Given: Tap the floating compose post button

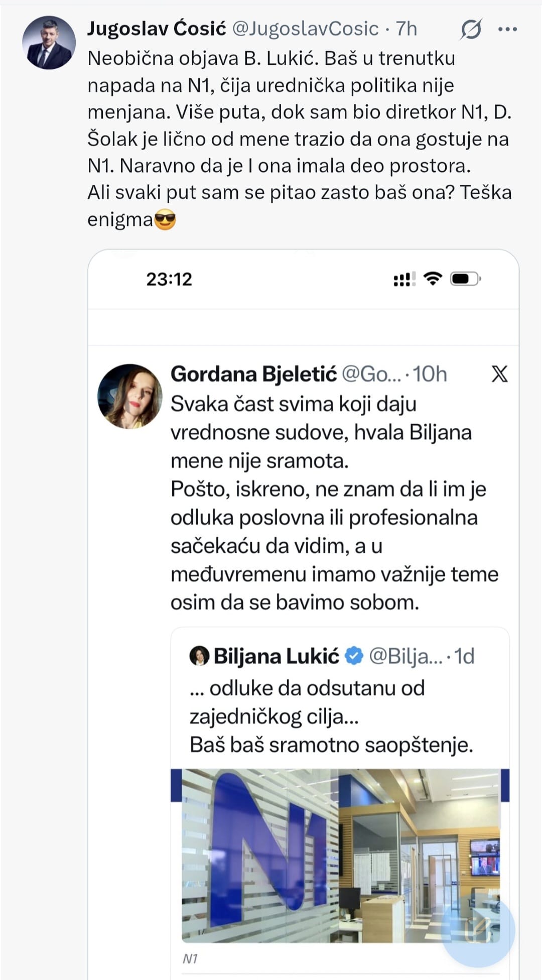Looking at the screenshot, I should 478,930.
